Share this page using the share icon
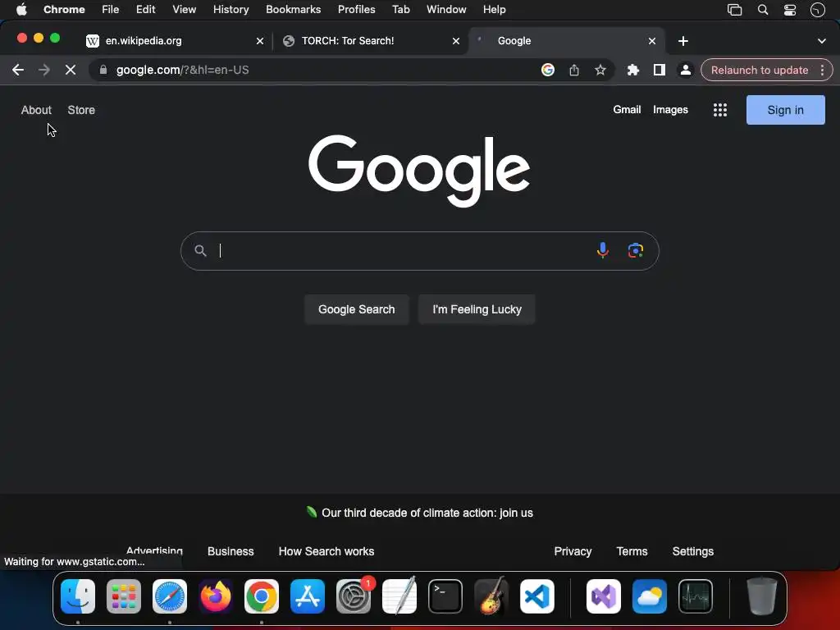This screenshot has height=630, width=840. pos(573,71)
